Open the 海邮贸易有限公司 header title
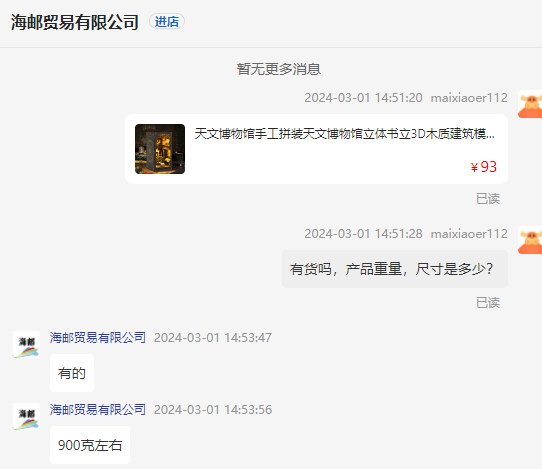 point(75,22)
